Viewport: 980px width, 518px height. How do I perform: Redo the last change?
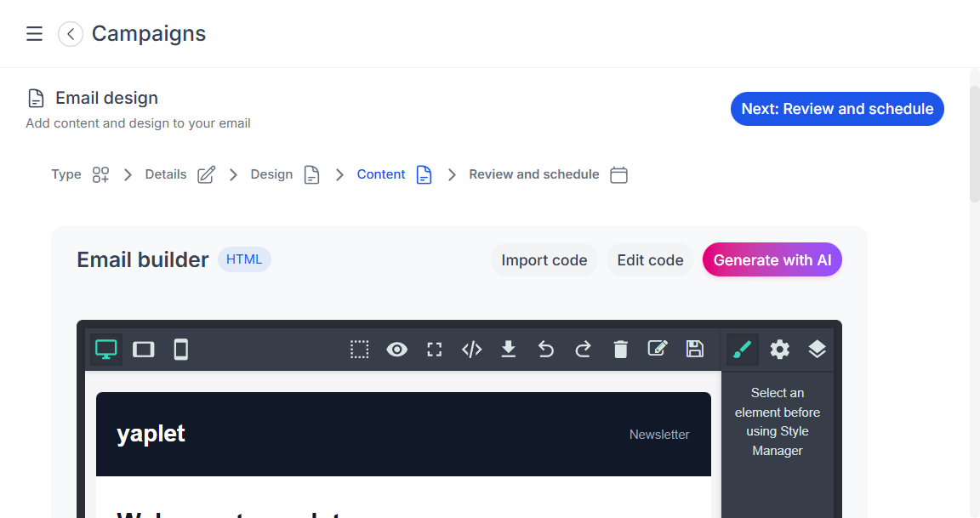[x=584, y=350]
